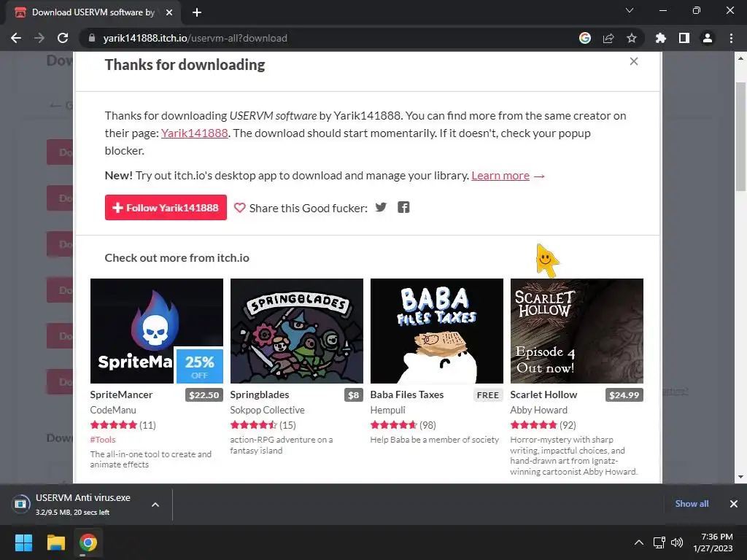Open the SpriteMancer thumbnail
The height and width of the screenshot is (560, 747).
point(157,331)
